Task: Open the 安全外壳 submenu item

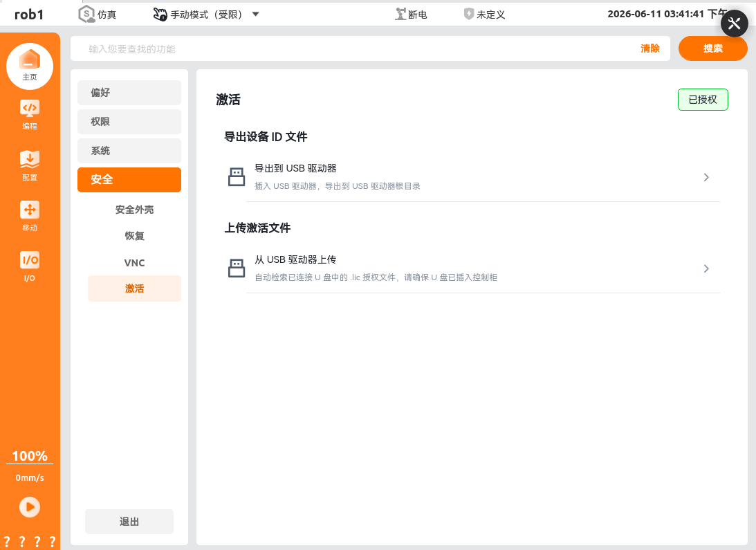Action: [134, 210]
